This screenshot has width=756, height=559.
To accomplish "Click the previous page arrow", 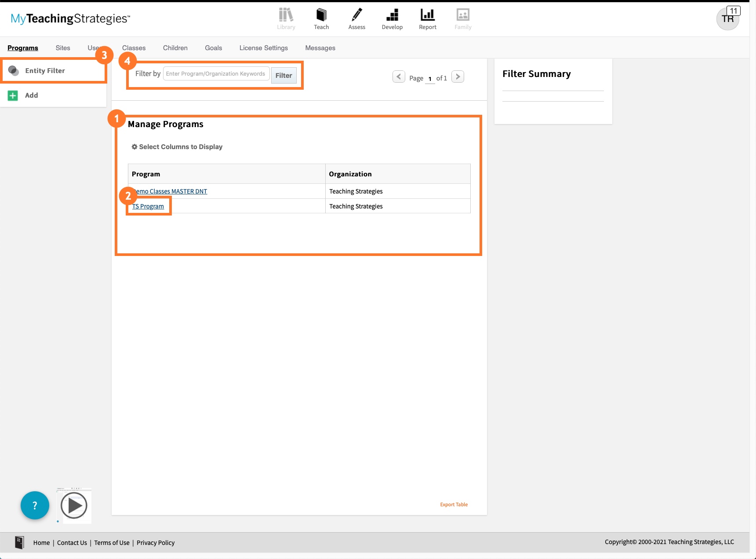I will click(399, 77).
